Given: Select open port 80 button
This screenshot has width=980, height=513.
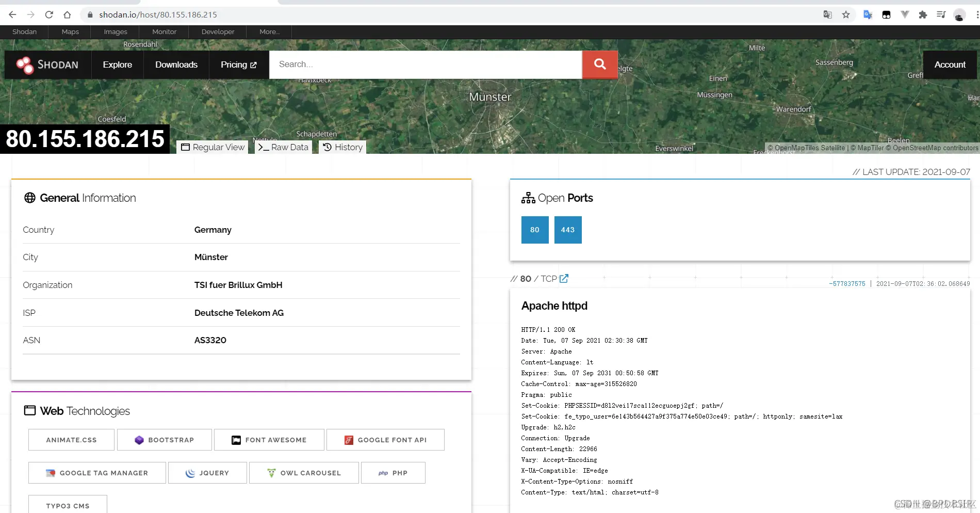Looking at the screenshot, I should point(535,230).
